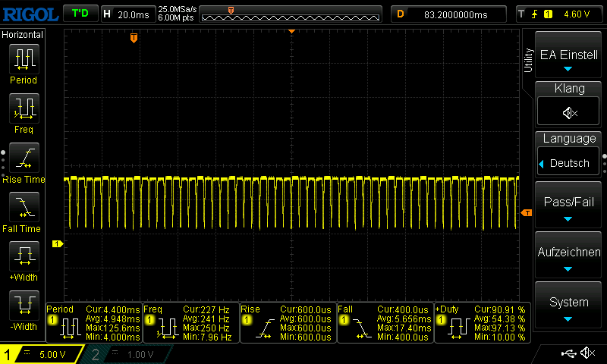Image resolution: width=607 pixels, height=364 pixels.
Task: Toggle the Klang sound mute button
Action: 569,112
